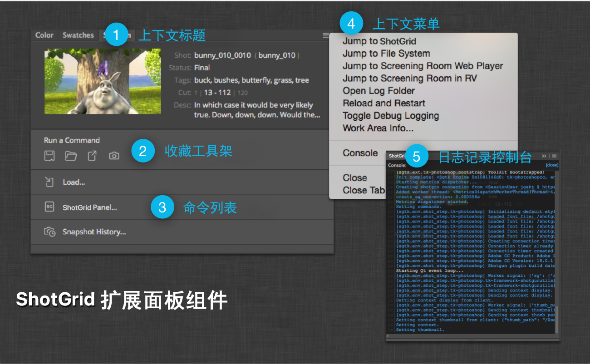The image size is (590, 364).
Task: Click the tags text starting with buck
Action: (x=251, y=80)
